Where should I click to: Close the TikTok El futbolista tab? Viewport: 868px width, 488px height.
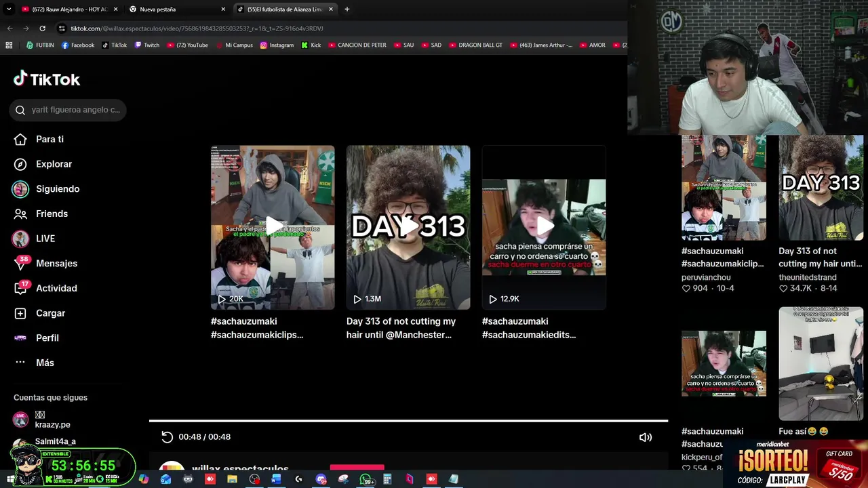pos(331,9)
